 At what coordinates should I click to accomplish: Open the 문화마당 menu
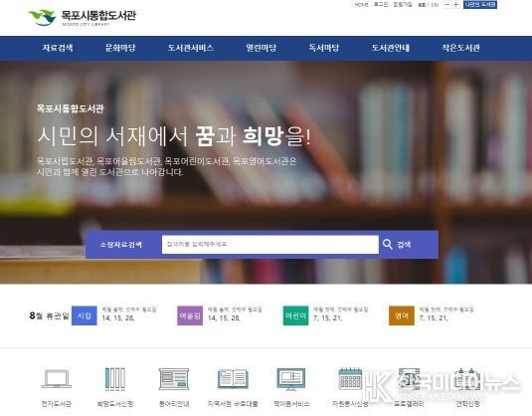[x=120, y=48]
